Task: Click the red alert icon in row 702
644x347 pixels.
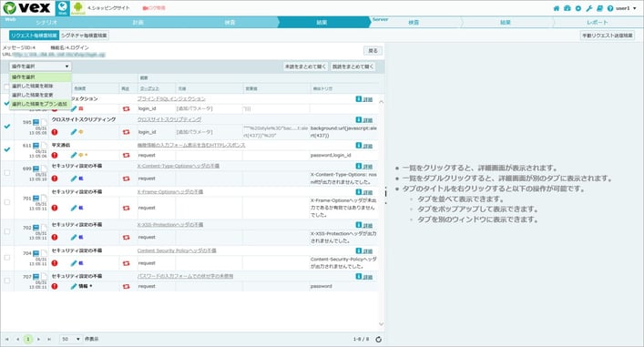Action: (55, 238)
